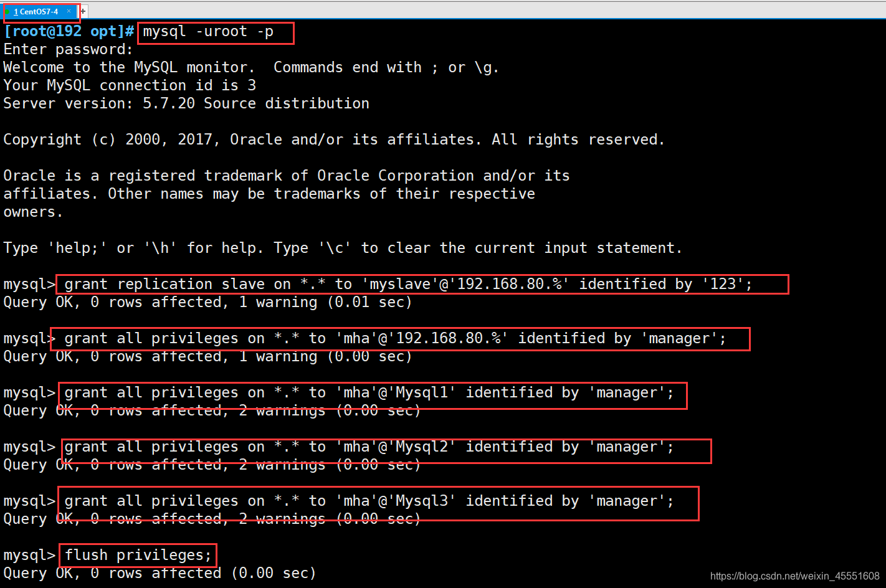Viewport: 886px width, 588px height.
Task: Click the grant command for 'mha'@'Mysql3'
Action: pyautogui.click(x=369, y=501)
